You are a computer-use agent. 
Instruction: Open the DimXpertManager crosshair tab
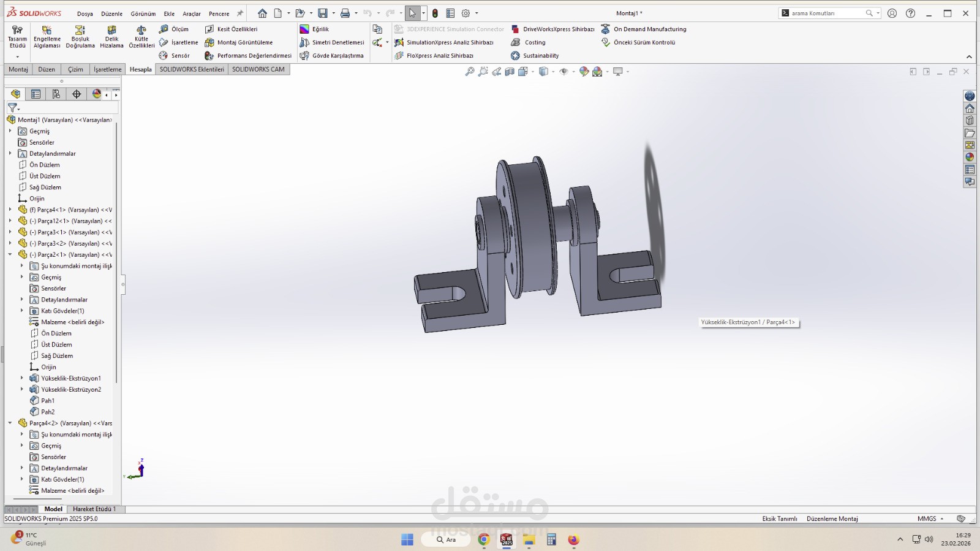(77, 94)
